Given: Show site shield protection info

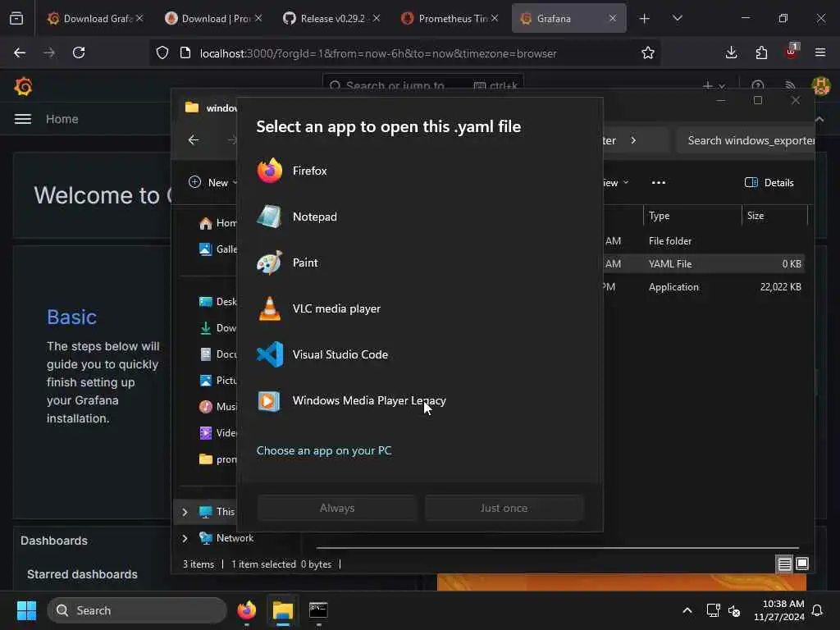Looking at the screenshot, I should point(162,53).
